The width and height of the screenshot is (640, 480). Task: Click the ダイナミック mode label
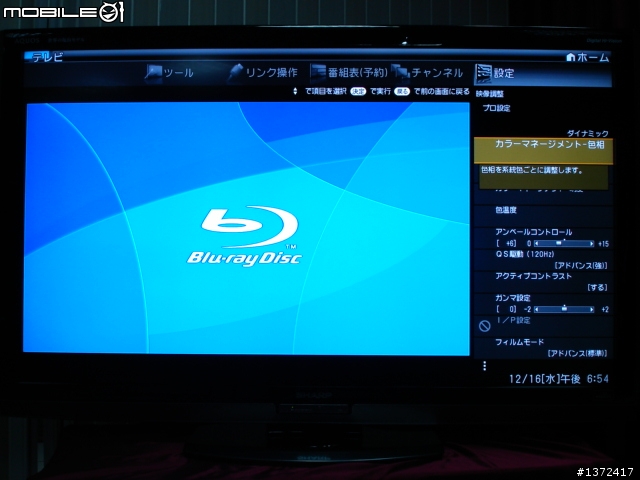click(587, 133)
